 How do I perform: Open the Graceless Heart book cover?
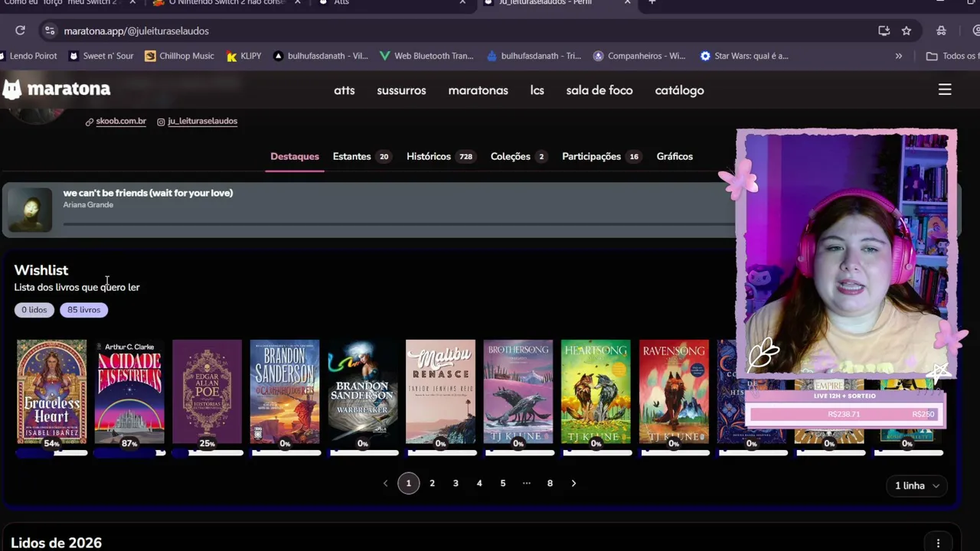(x=51, y=391)
